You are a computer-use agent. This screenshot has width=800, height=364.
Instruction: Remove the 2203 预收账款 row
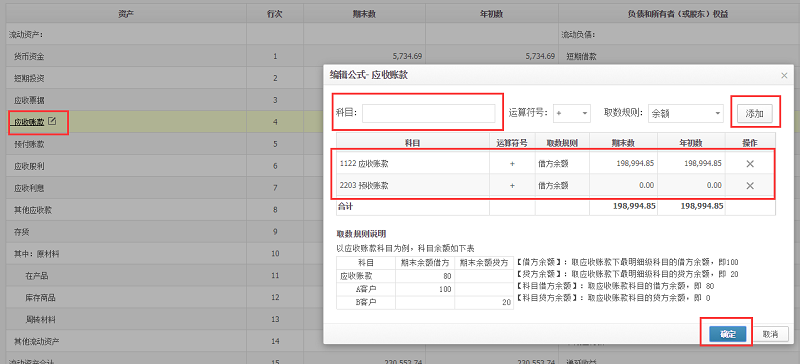750,186
